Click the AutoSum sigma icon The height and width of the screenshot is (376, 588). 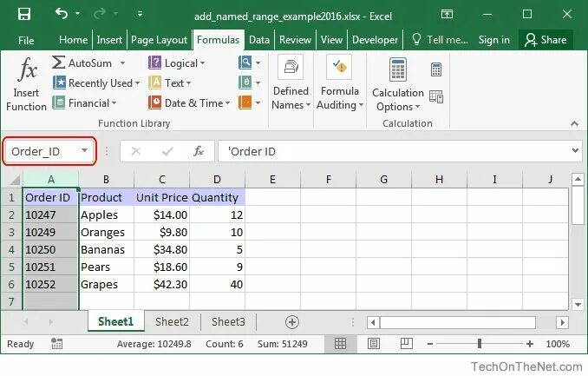coord(58,63)
